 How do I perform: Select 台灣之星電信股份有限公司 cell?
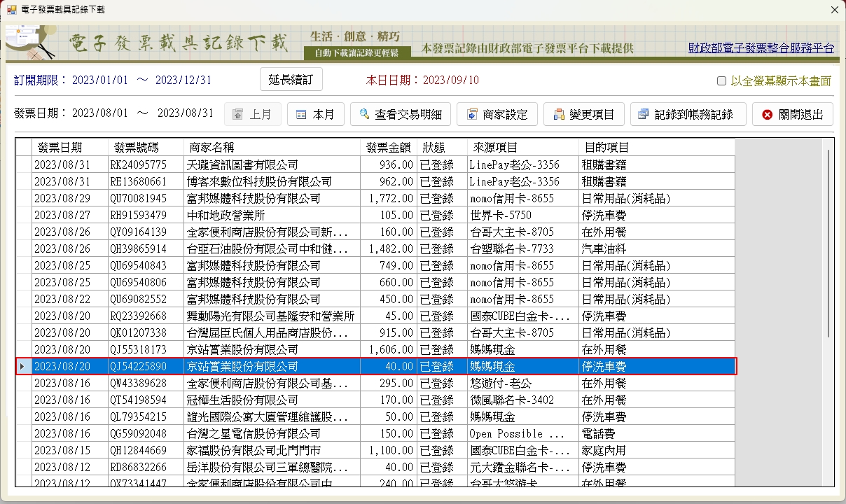tap(272, 434)
